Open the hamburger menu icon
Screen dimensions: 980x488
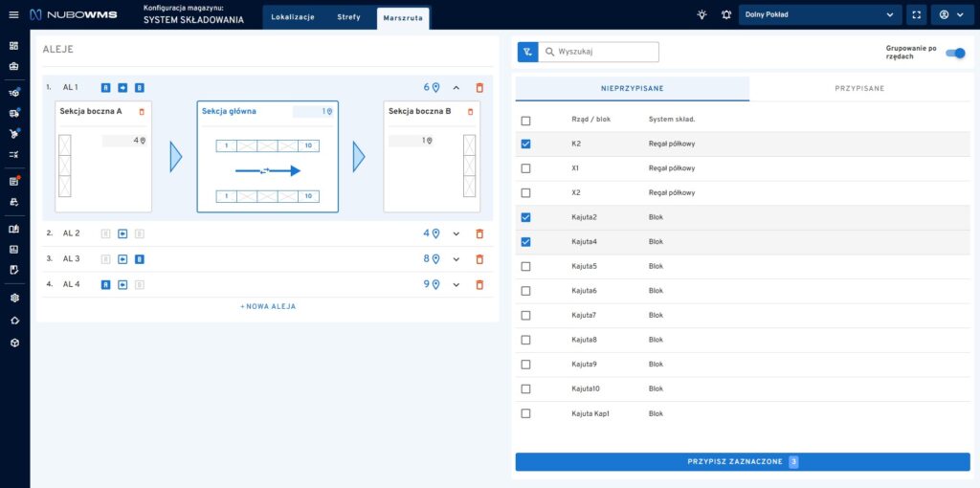coord(13,15)
